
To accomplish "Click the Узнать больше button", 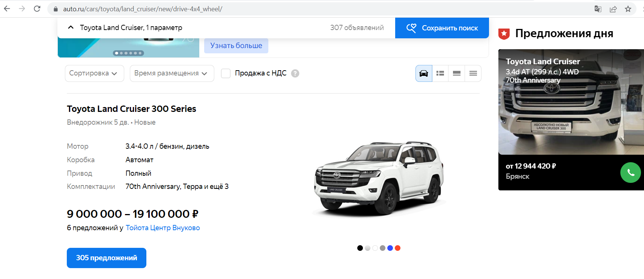I will 236,45.
